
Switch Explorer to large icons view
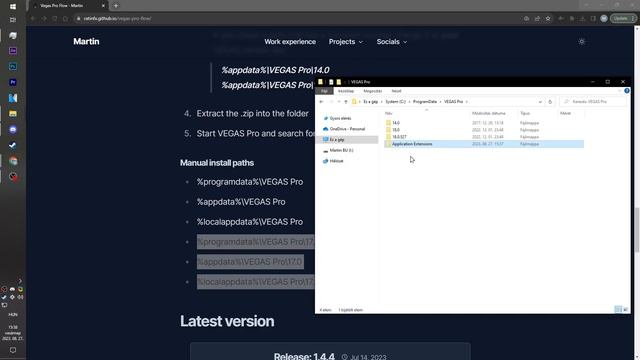(625, 310)
